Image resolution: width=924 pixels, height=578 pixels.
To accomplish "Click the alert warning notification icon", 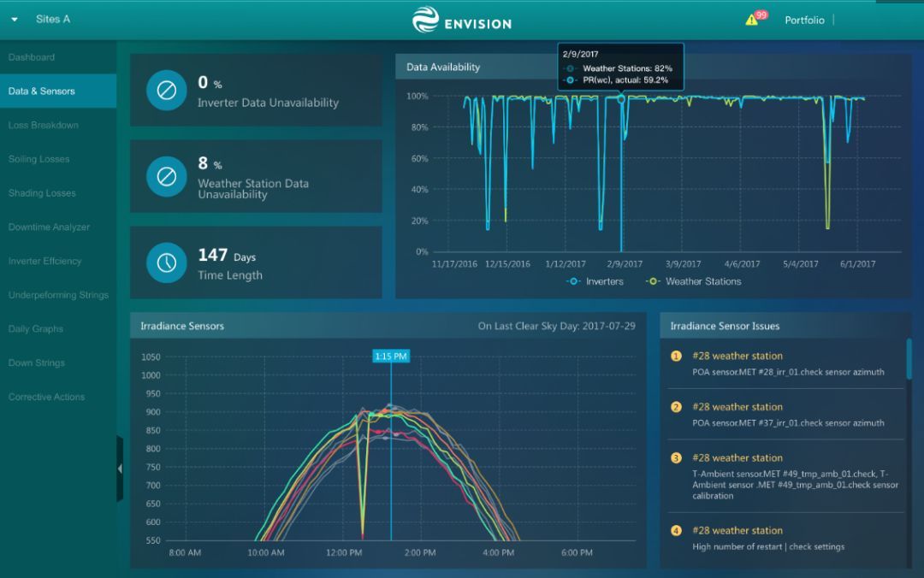I will (752, 20).
